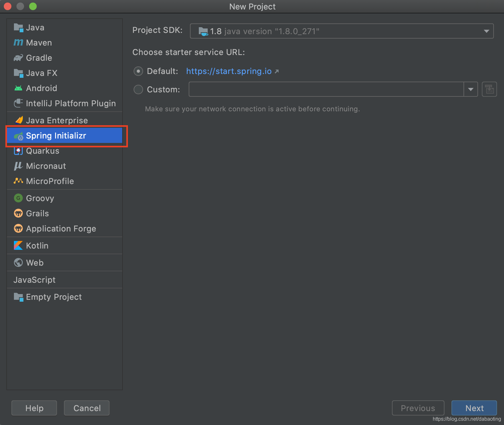Select Groovy label

click(x=40, y=198)
